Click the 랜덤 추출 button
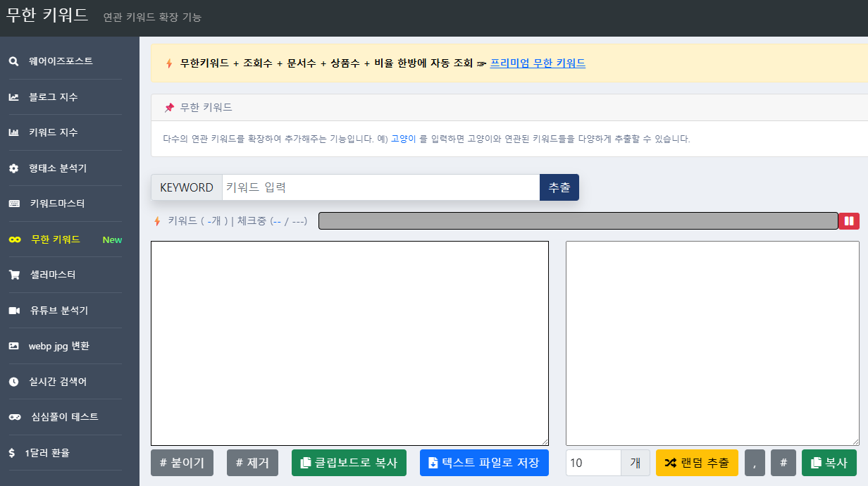 (x=697, y=463)
